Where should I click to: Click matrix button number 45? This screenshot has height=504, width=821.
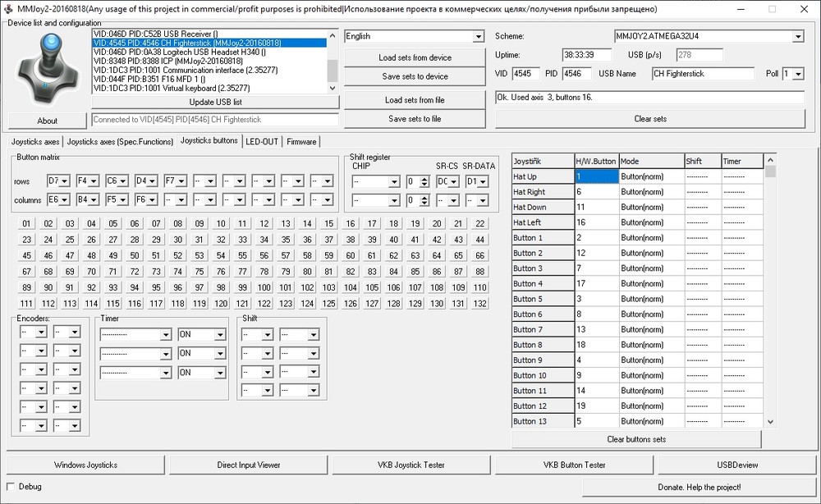(27, 255)
